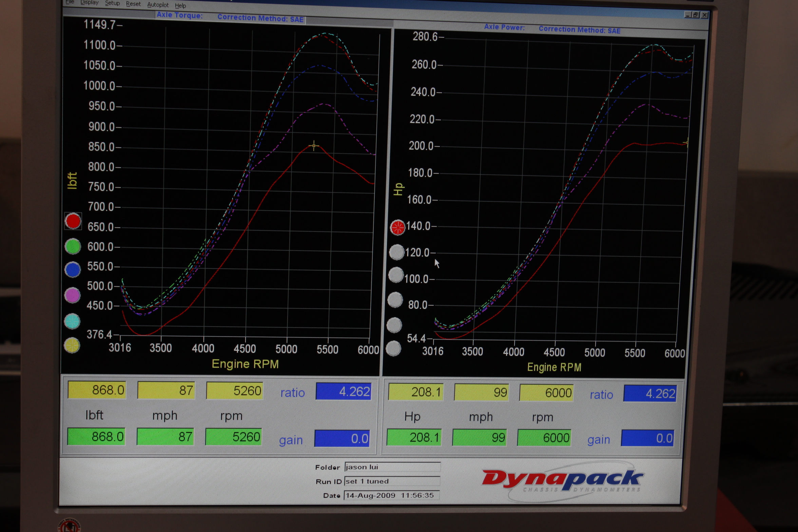Toggle the gray run circle beside 80.0 Hp

395,300
